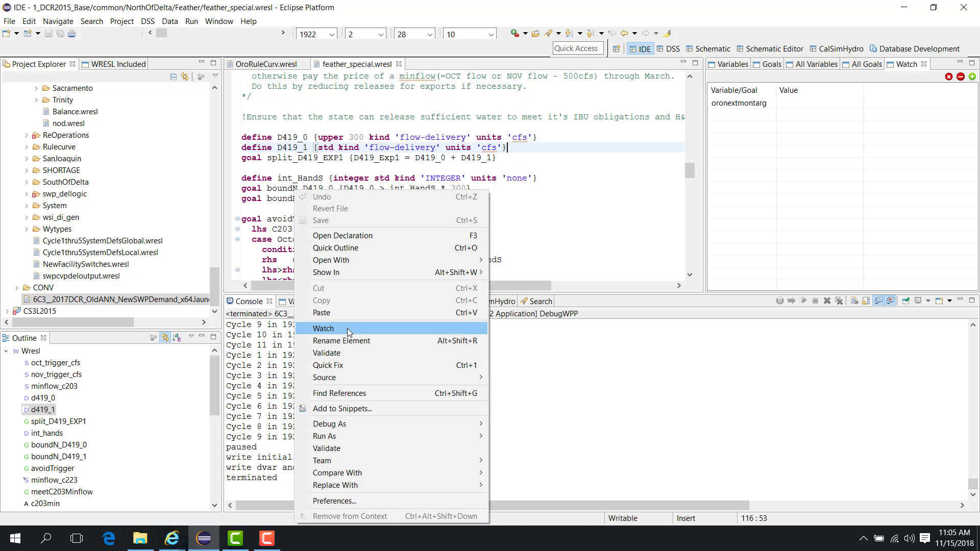Switch to Database Development perspective
This screenshot has height=551, width=980.
pos(915,49)
